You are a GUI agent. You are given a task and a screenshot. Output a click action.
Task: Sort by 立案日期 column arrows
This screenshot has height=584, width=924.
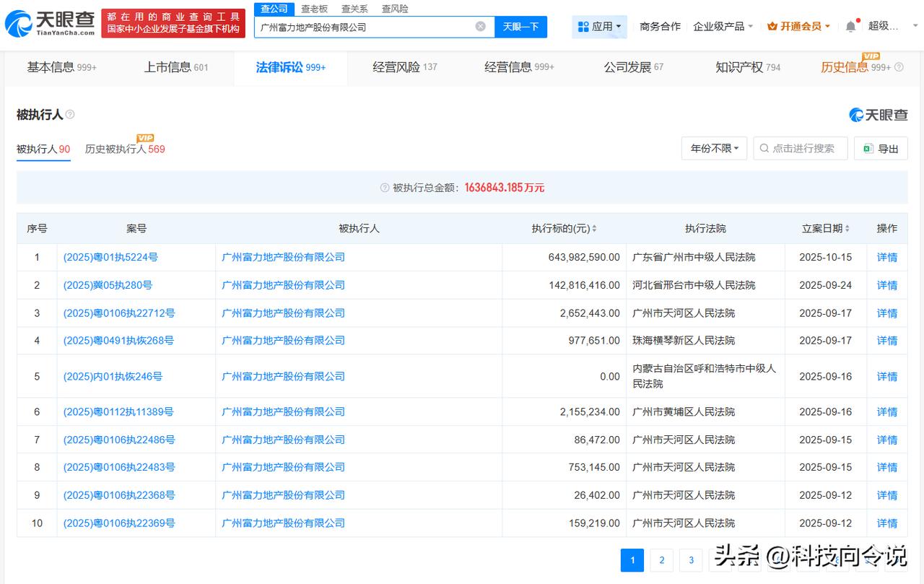point(847,229)
